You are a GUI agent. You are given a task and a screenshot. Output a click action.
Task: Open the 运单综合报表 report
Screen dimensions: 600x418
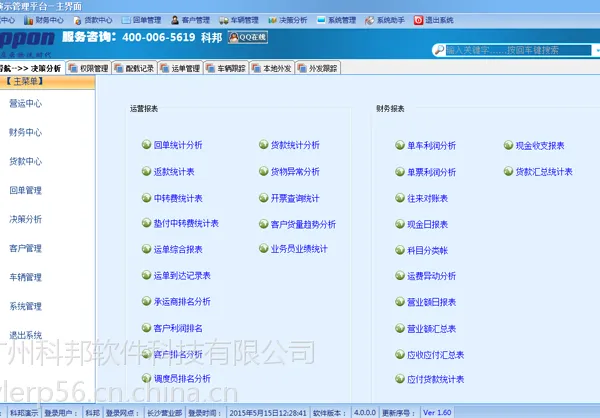coord(178,250)
